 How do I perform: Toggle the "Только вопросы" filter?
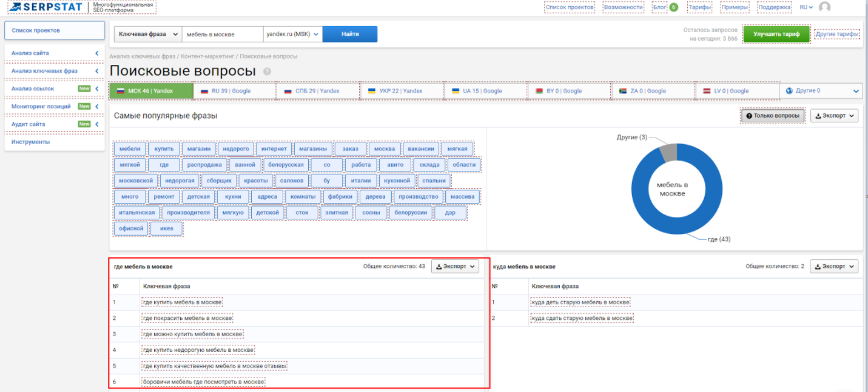(773, 116)
